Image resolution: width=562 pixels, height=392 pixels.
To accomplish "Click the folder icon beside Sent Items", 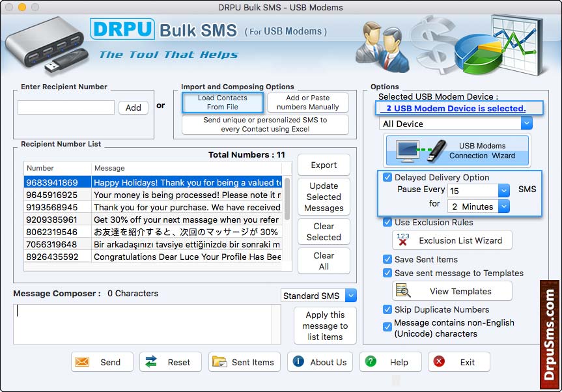I will pyautogui.click(x=219, y=362).
